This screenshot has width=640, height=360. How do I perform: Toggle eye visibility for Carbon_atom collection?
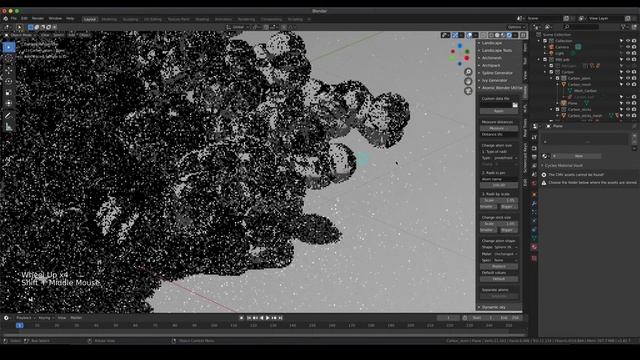(628, 78)
